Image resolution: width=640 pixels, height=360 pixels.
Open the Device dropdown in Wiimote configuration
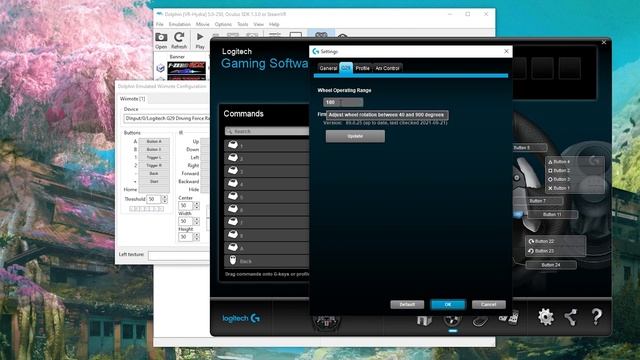point(167,118)
